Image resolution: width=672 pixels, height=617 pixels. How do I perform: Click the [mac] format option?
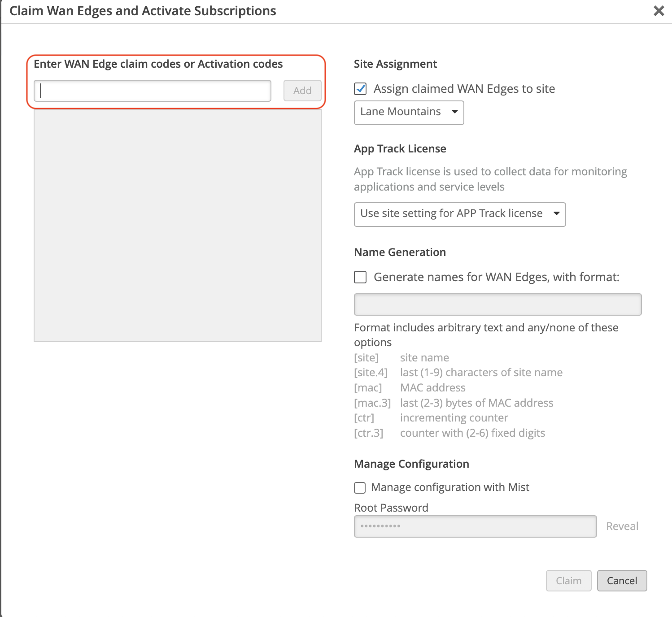(368, 388)
